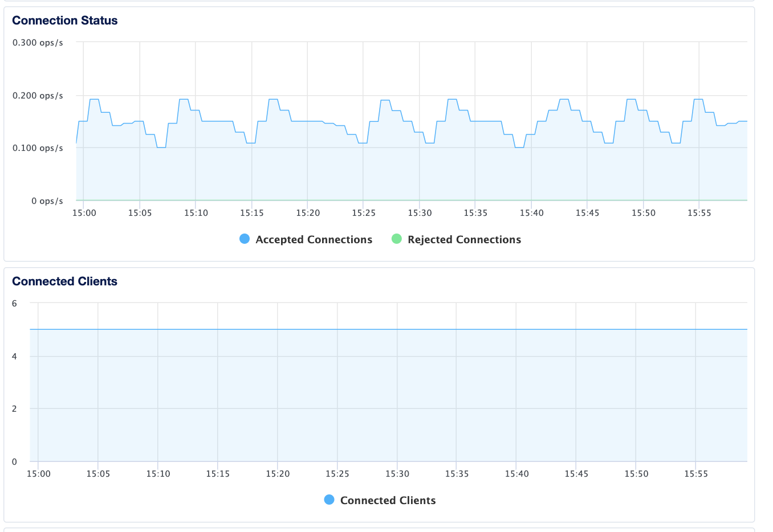The width and height of the screenshot is (773, 532).
Task: Toggle the Rejected Connections legend entry
Action: (457, 239)
